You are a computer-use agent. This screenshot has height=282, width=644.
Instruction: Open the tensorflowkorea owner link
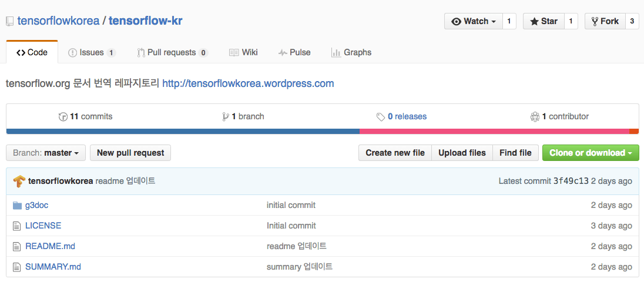pos(58,21)
